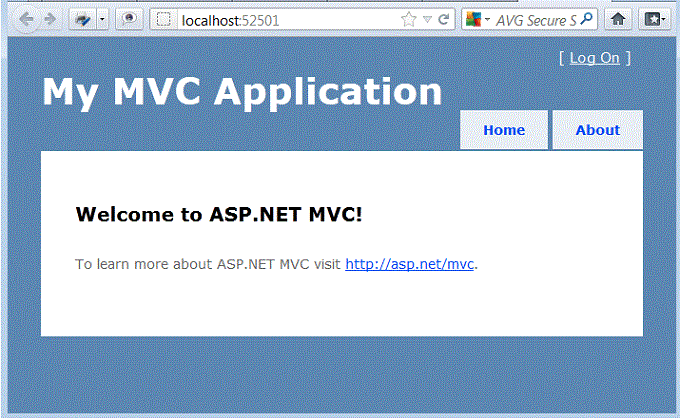Follow the http://asp.net/mvc link

coord(409,264)
